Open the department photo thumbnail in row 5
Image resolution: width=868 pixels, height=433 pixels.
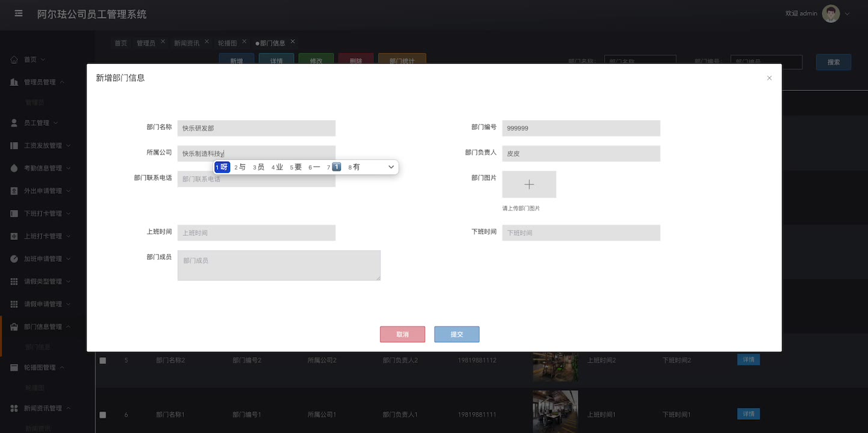(555, 366)
